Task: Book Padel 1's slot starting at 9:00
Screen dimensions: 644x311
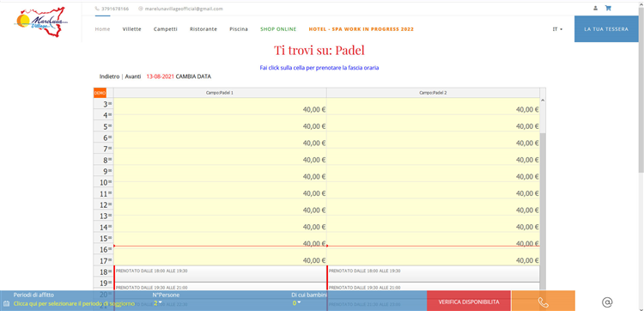Action: [220, 174]
